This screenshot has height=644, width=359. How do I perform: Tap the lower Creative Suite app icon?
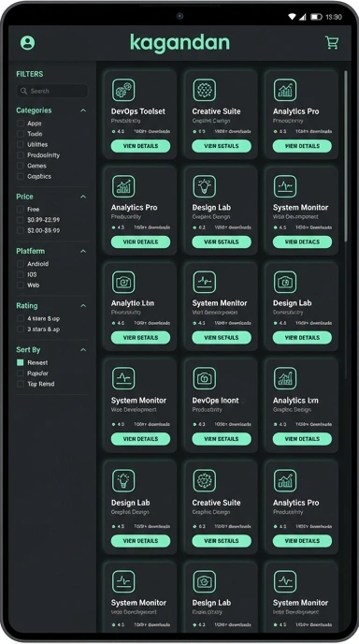pos(205,480)
